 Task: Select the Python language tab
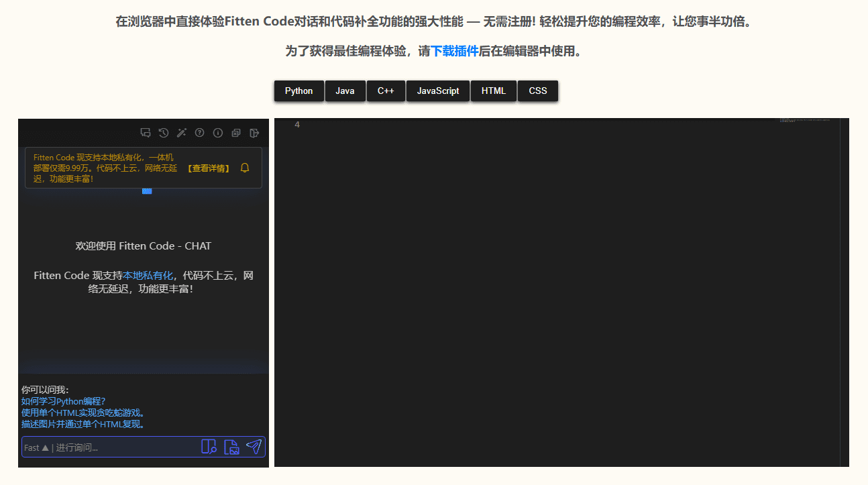pyautogui.click(x=299, y=91)
